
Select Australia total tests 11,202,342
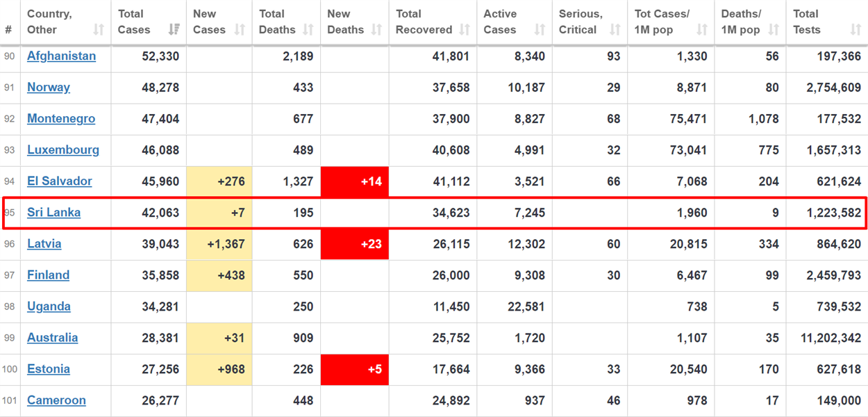831,338
